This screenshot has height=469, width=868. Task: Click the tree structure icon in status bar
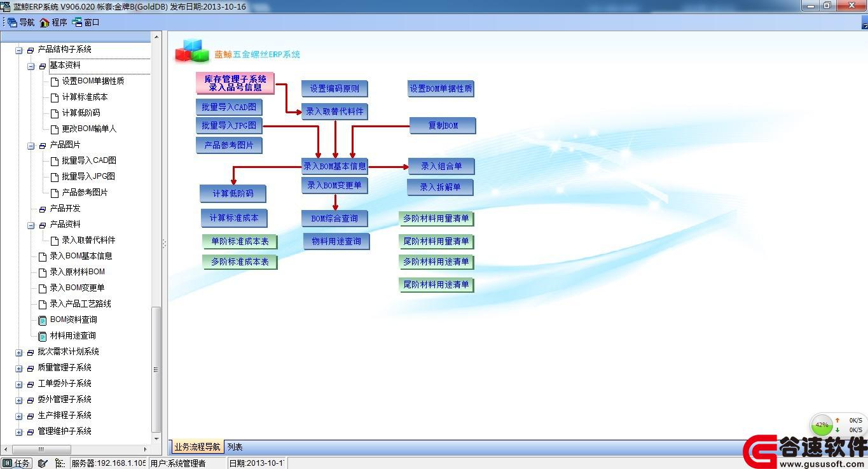(x=60, y=463)
